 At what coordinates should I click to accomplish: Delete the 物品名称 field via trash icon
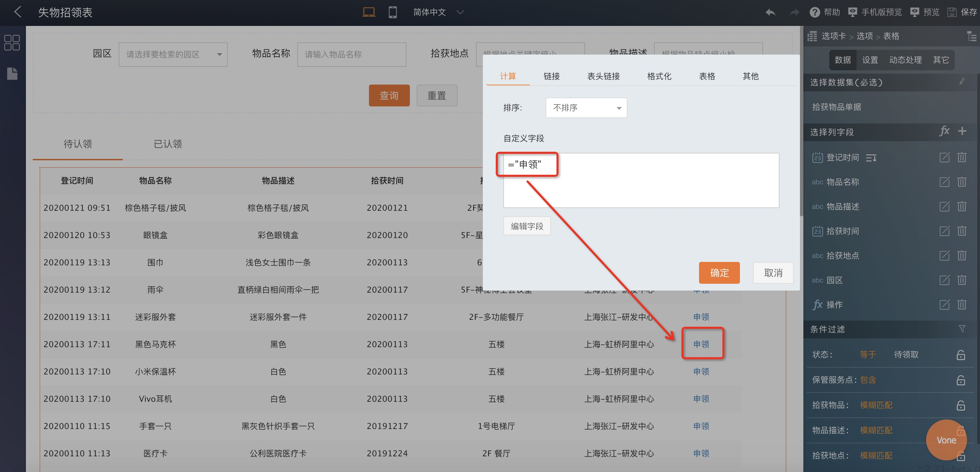click(x=962, y=182)
